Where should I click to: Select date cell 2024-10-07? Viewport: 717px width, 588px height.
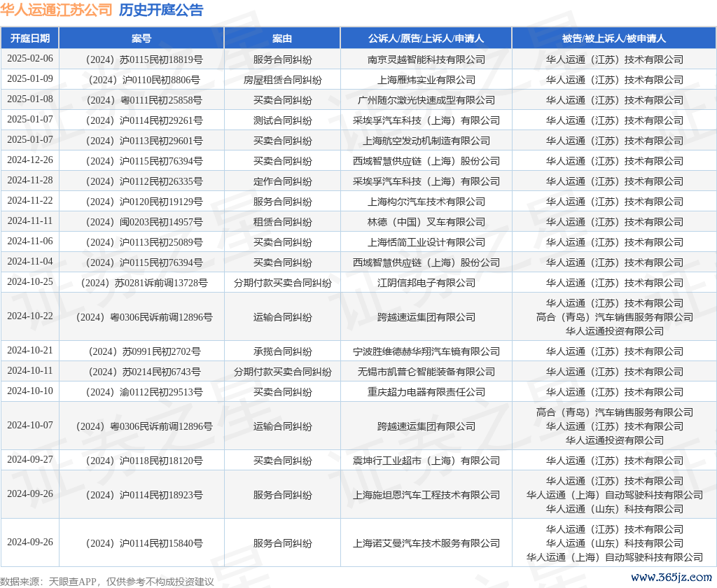30,426
